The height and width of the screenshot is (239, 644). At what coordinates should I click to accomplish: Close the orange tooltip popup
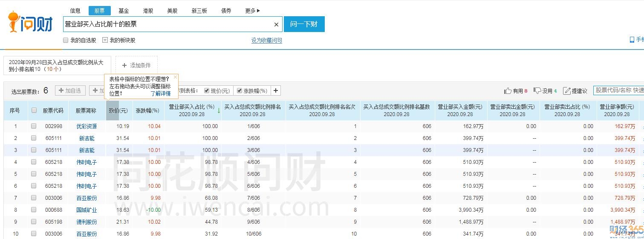pos(175,77)
